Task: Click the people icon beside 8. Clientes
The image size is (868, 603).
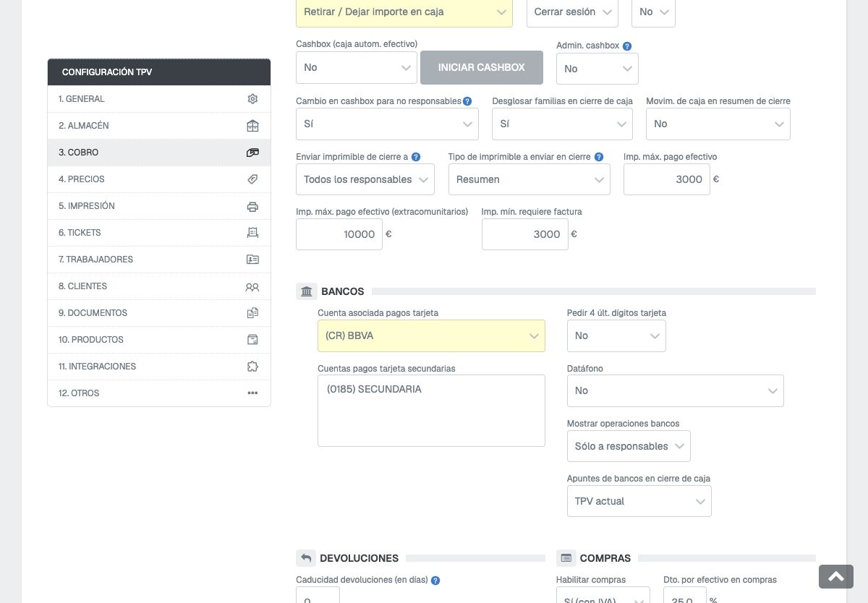Action: coord(252,286)
